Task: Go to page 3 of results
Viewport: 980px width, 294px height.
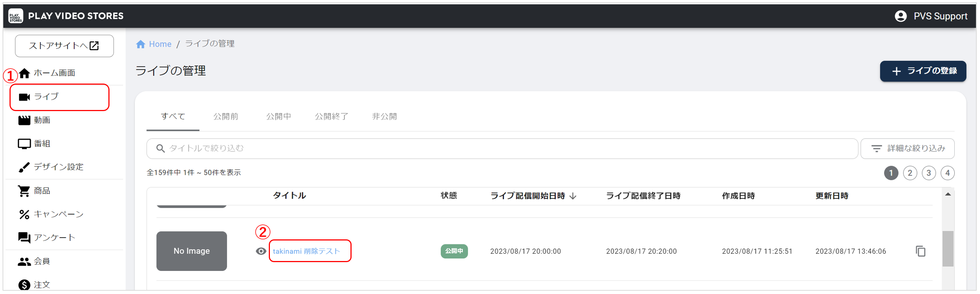Action: tap(928, 173)
